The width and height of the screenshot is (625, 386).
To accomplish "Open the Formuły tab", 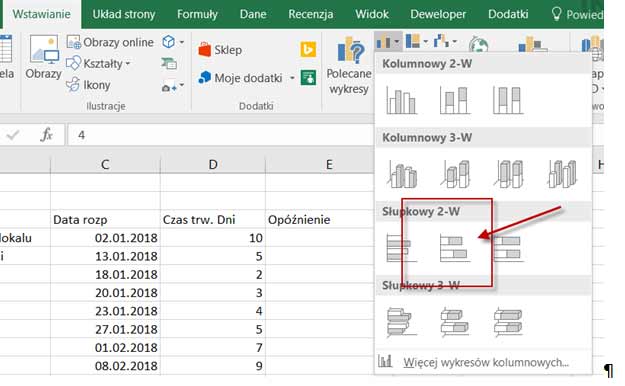I will [197, 14].
